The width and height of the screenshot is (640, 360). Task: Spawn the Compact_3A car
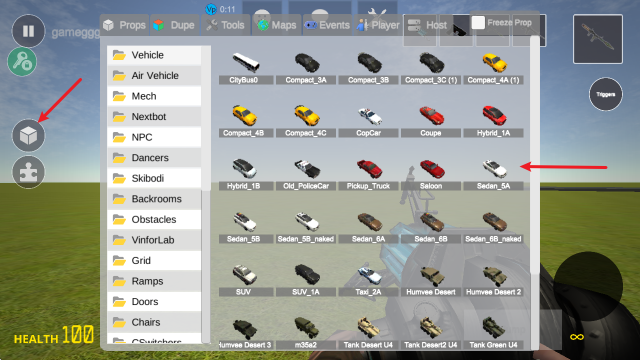pyautogui.click(x=306, y=68)
